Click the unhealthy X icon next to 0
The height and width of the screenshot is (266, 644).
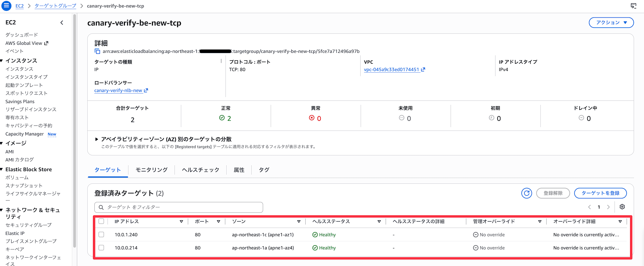312,118
